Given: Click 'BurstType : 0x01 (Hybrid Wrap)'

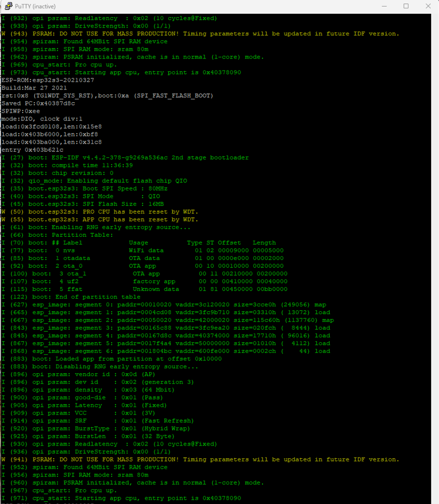Looking at the screenshot, I should pos(132,428).
